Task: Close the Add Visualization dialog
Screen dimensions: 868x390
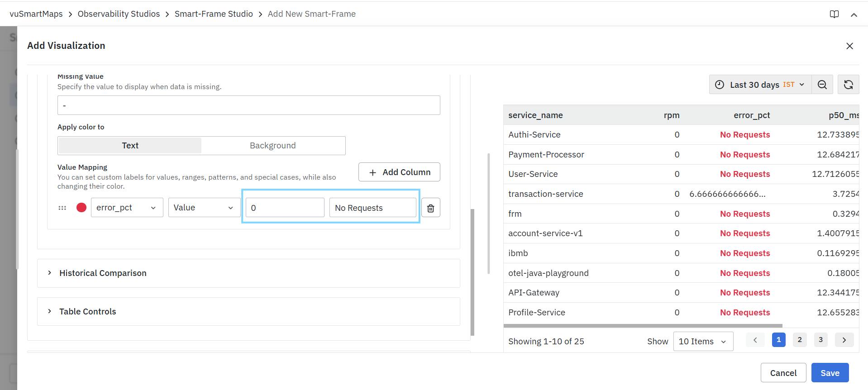Action: [x=849, y=46]
